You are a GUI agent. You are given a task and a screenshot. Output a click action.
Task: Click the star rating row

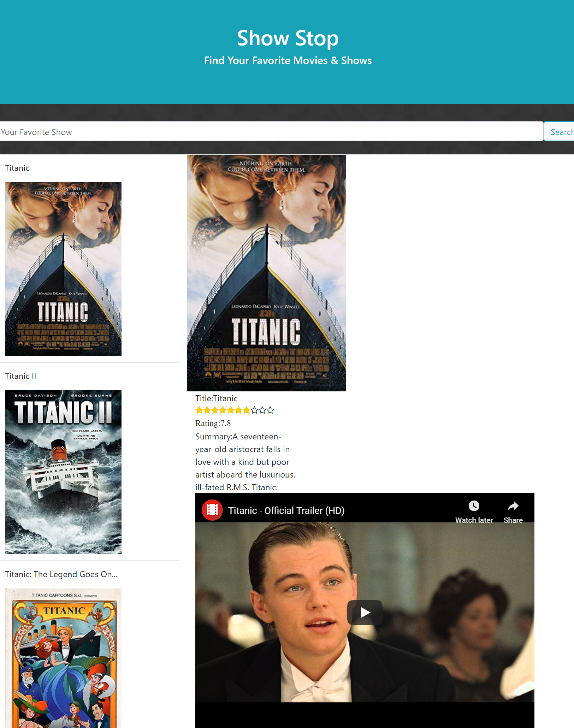coord(235,410)
